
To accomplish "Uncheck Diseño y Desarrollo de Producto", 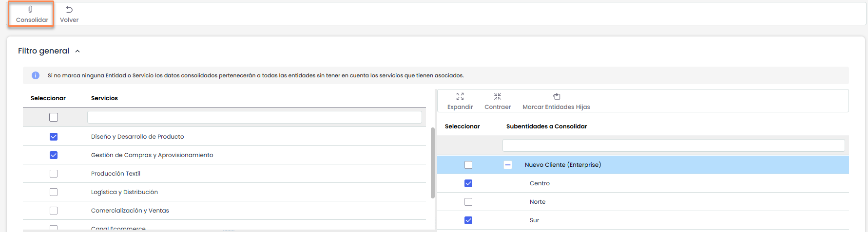I will click(54, 137).
